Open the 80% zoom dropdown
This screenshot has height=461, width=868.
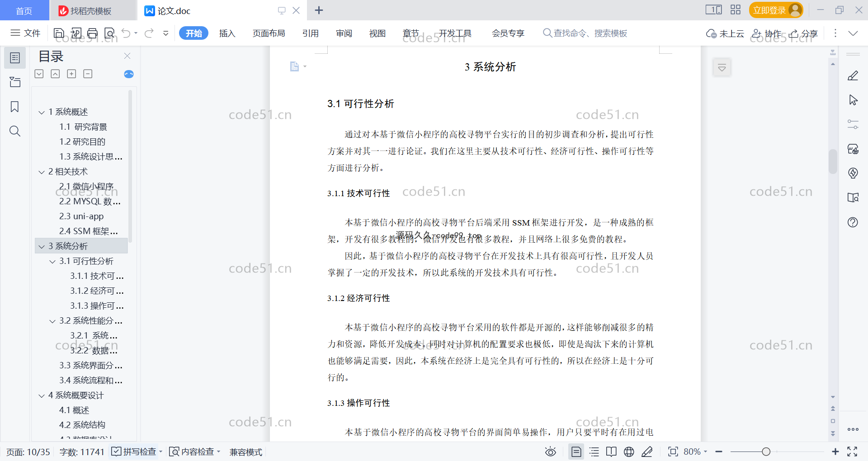[695, 452]
